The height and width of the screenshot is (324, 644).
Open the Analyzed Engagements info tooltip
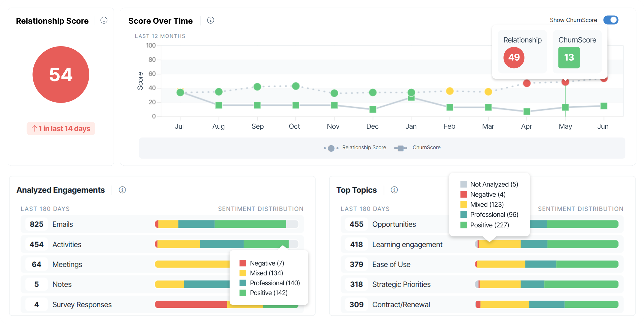[x=123, y=190]
